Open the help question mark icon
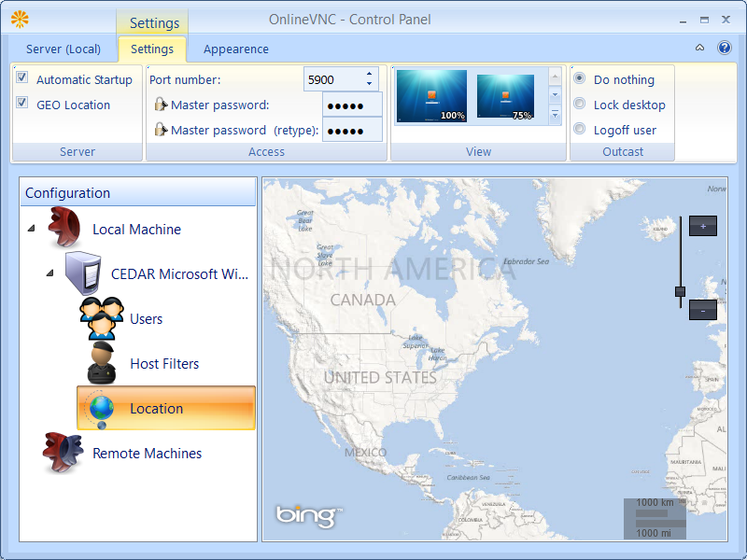Viewport: 747px width, 560px height. pos(725,48)
